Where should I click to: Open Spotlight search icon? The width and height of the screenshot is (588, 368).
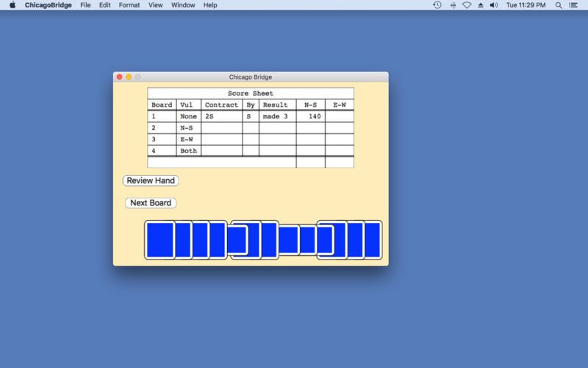(559, 5)
